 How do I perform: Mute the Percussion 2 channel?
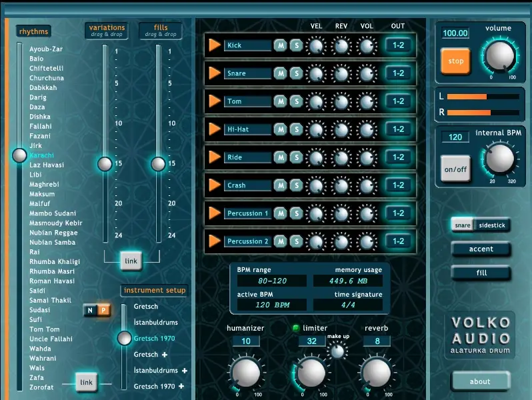click(x=281, y=241)
